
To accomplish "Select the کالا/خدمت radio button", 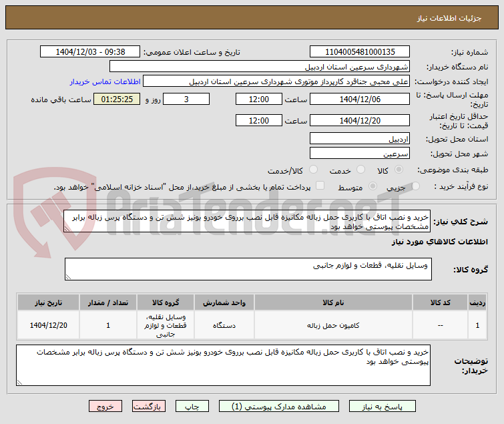I will click(313, 170).
